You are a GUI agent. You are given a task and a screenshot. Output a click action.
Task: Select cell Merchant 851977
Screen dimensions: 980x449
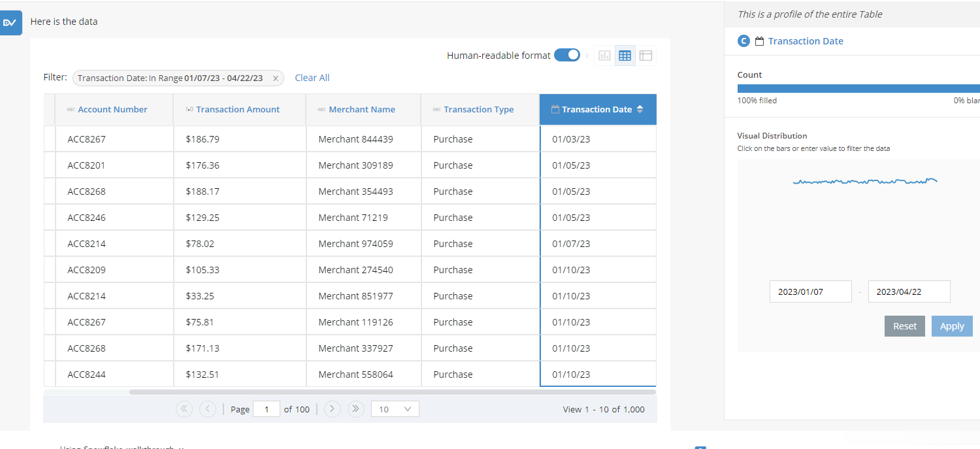click(x=363, y=296)
